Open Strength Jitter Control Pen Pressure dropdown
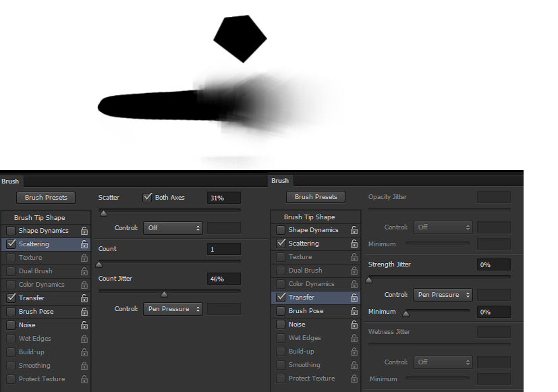Screen dimensions: 558x392 [443, 295]
